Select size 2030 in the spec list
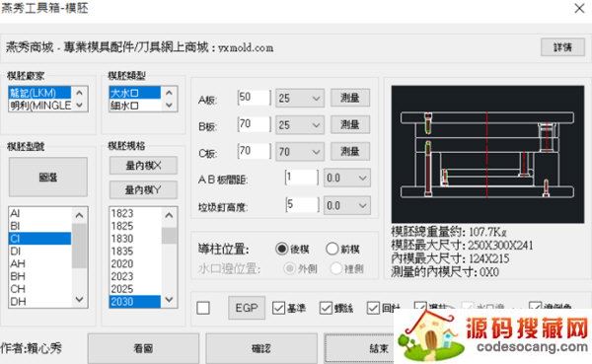The image size is (592, 364). 135,301
